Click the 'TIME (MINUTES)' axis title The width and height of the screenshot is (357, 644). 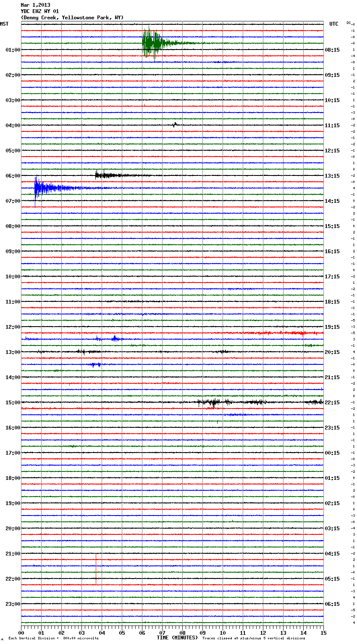click(177, 638)
